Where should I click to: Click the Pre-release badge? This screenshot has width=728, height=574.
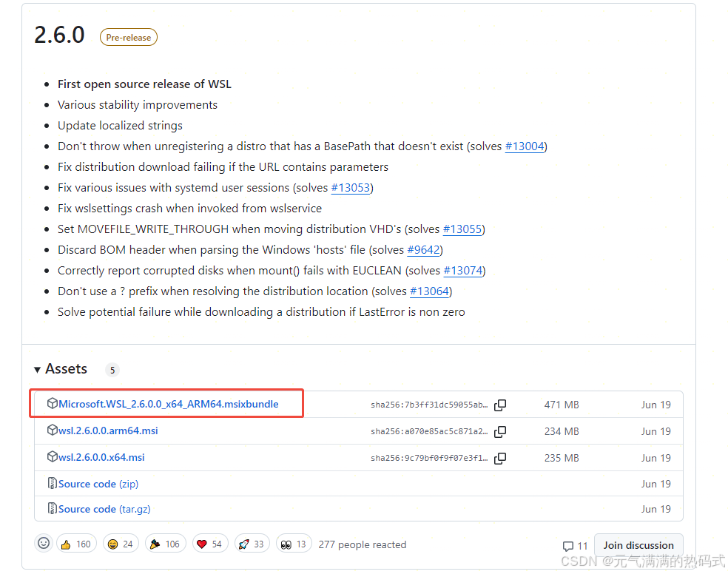coord(129,37)
